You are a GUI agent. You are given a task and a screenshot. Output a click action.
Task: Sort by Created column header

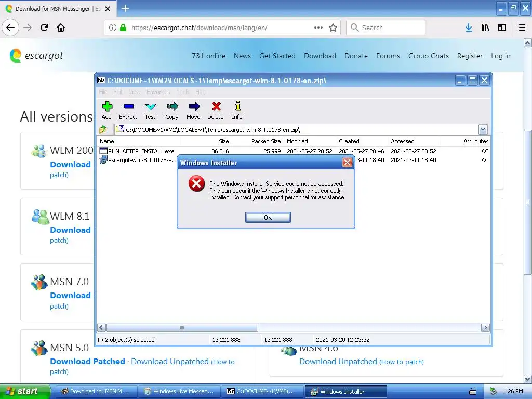coord(362,141)
